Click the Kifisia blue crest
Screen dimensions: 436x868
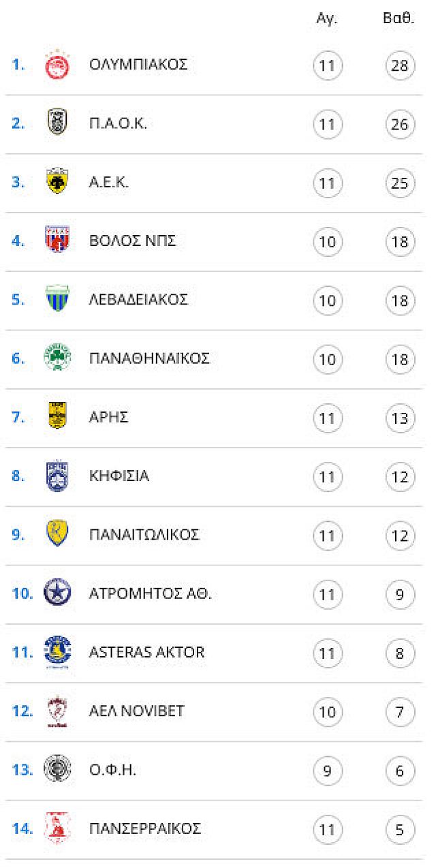pyautogui.click(x=57, y=476)
